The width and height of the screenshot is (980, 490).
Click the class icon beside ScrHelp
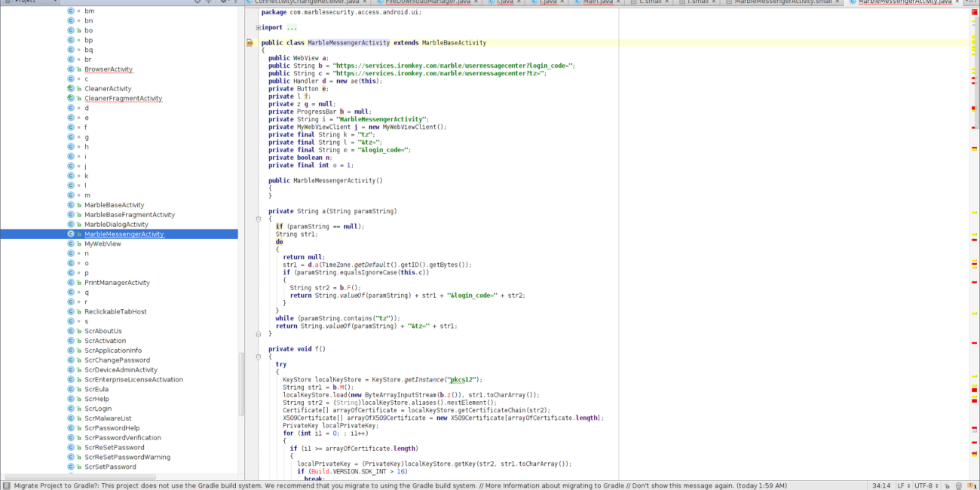[x=70, y=399]
